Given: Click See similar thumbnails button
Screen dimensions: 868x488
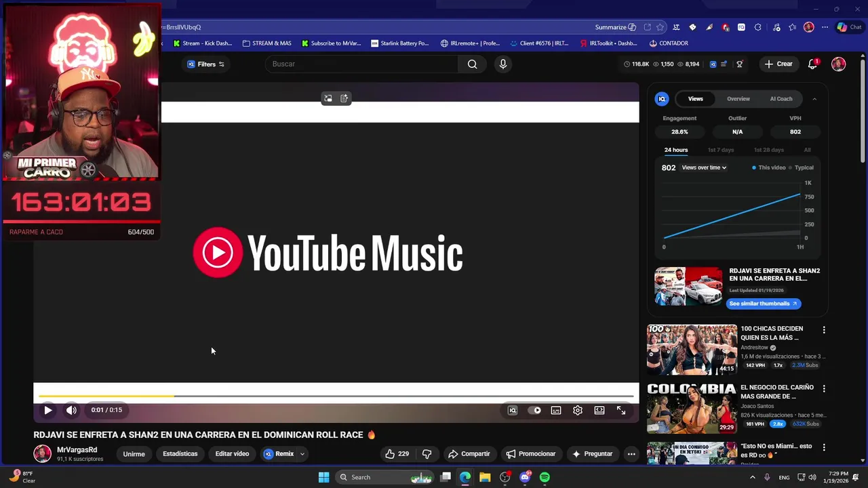Looking at the screenshot, I should (x=763, y=304).
